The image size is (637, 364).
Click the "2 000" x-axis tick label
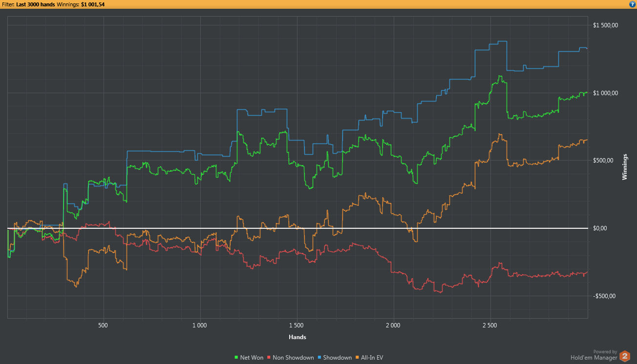[x=393, y=325]
